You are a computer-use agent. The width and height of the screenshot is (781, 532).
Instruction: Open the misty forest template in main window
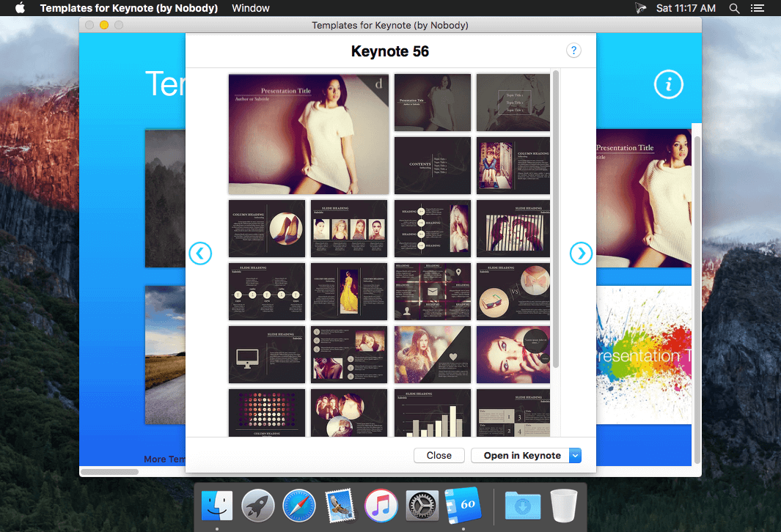click(x=165, y=198)
